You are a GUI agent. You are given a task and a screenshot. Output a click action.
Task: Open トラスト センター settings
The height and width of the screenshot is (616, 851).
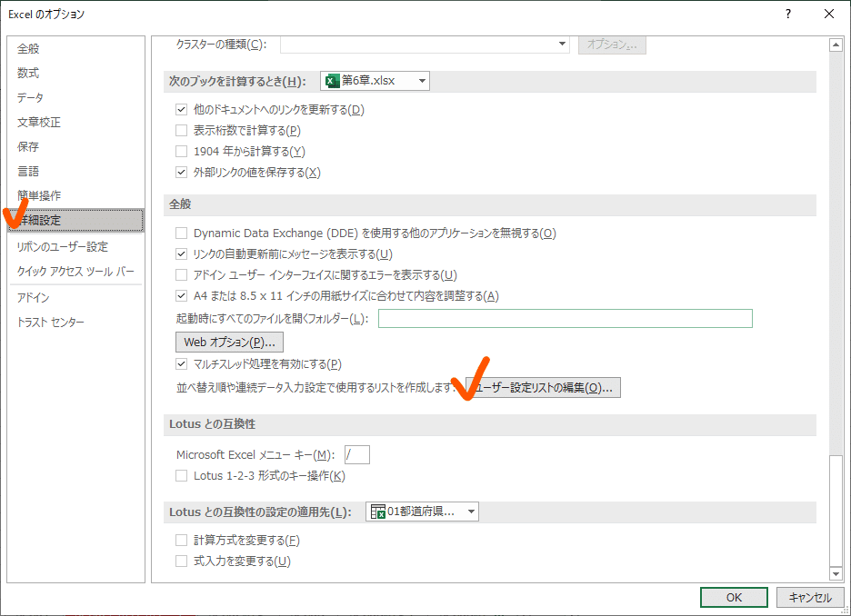point(51,323)
